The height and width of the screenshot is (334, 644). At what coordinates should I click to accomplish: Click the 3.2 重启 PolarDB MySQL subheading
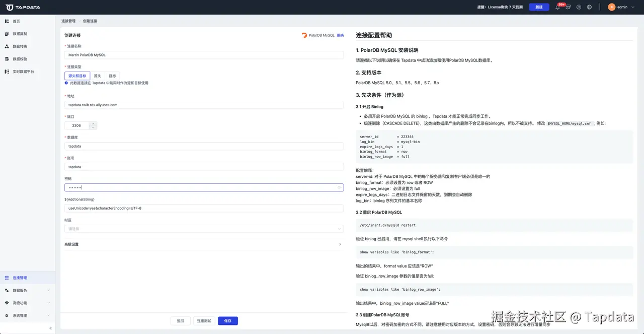379,213
